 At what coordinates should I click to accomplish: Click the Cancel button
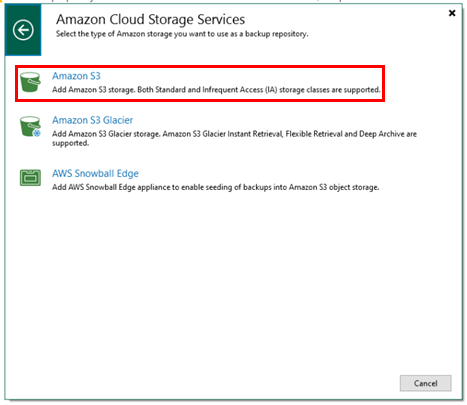coord(426,383)
